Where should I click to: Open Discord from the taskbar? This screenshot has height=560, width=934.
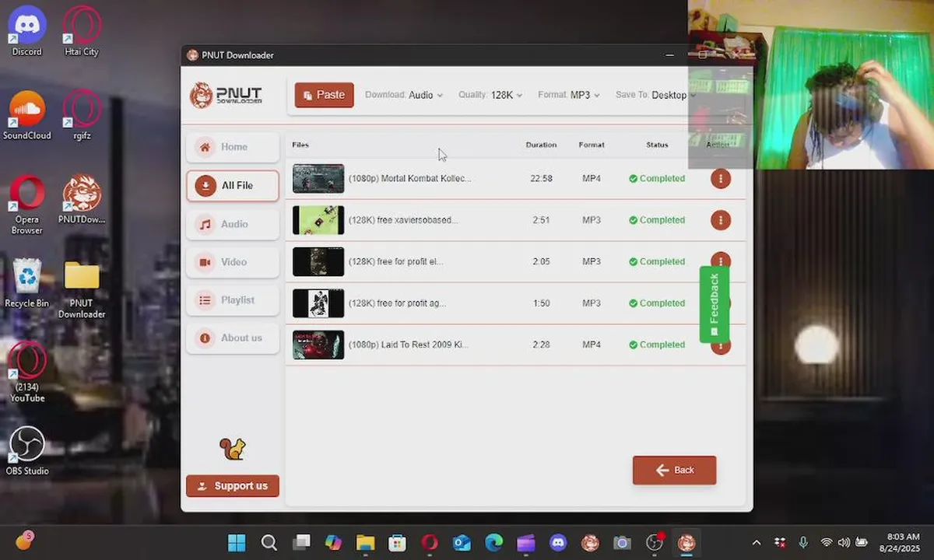pos(558,543)
